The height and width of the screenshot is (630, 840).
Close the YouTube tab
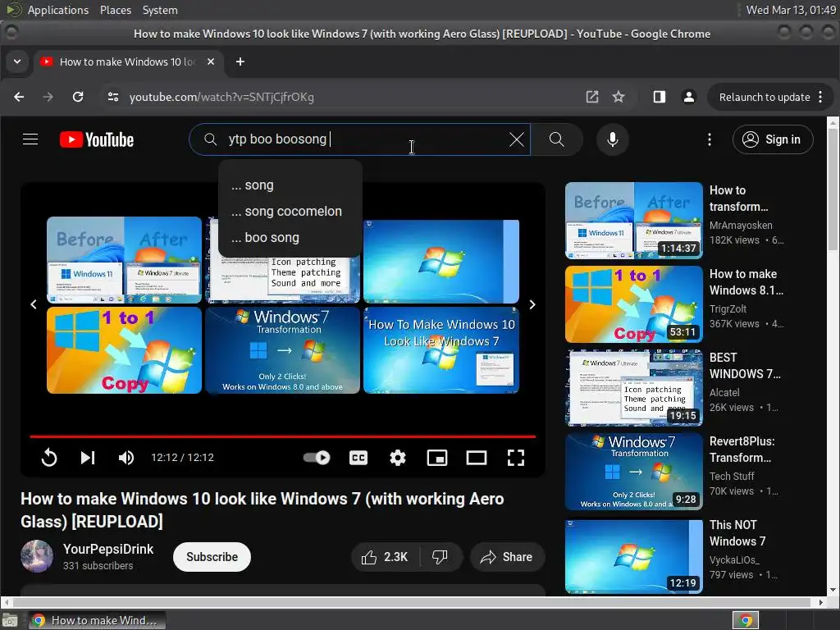pyautogui.click(x=211, y=62)
